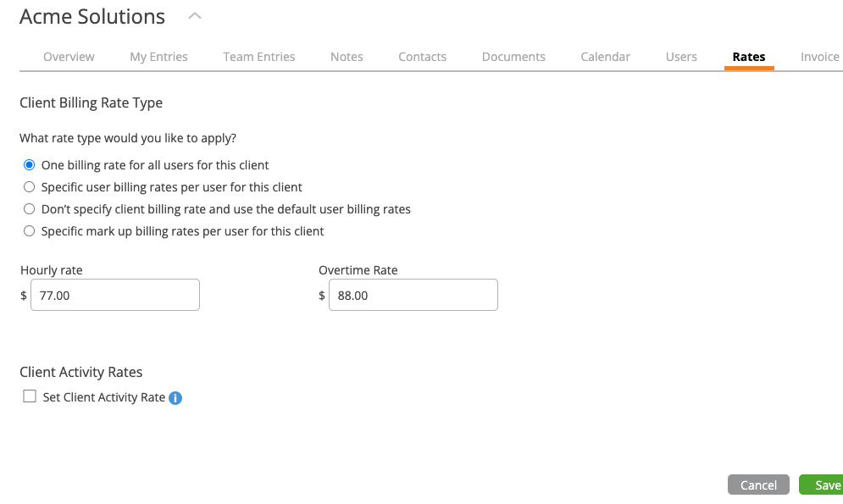Select Specific mark up billing rates option

(x=29, y=230)
